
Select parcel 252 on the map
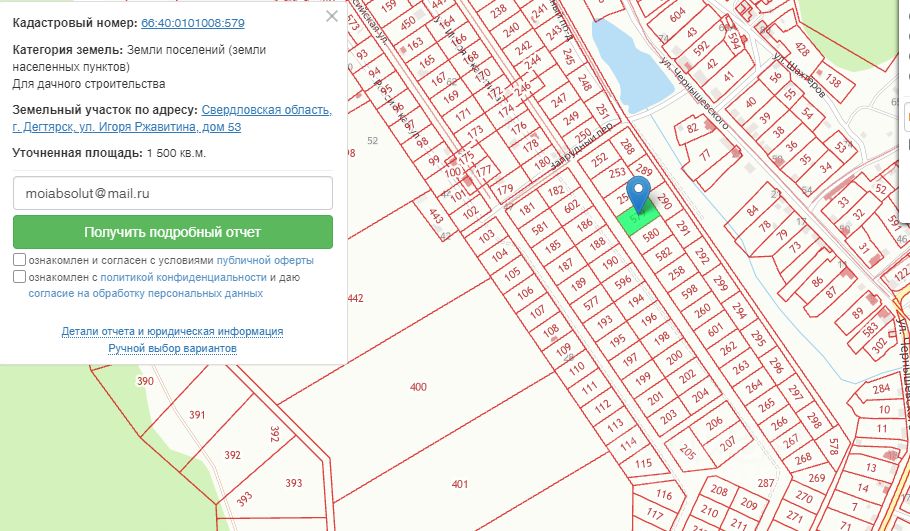pos(600,159)
